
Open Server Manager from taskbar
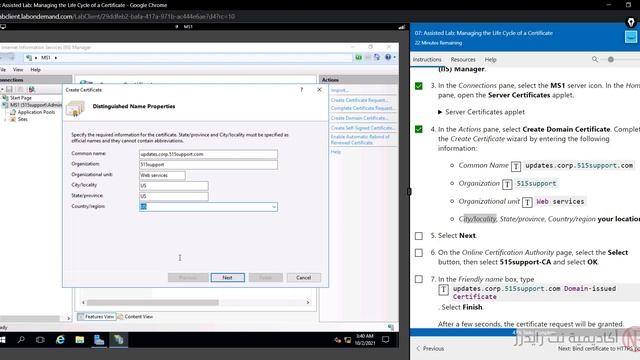pyautogui.click(x=99, y=340)
